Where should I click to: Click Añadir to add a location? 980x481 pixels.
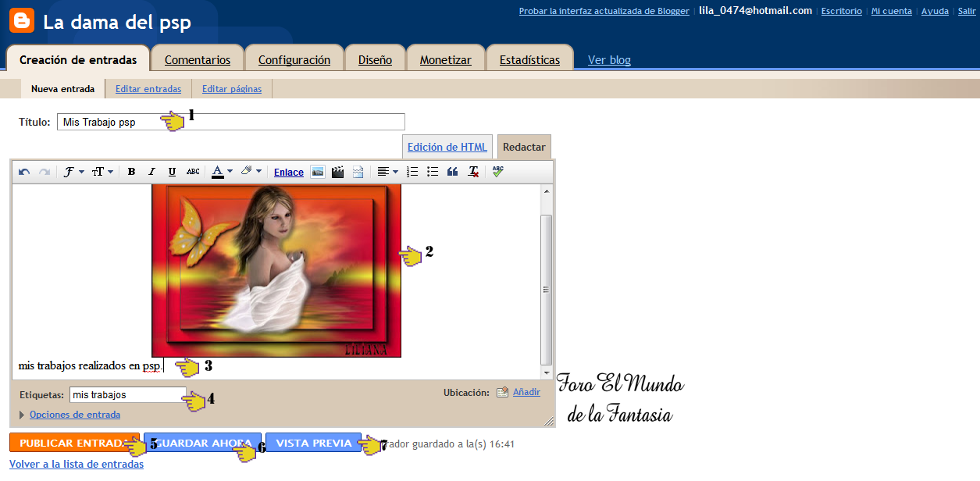pyautogui.click(x=526, y=392)
